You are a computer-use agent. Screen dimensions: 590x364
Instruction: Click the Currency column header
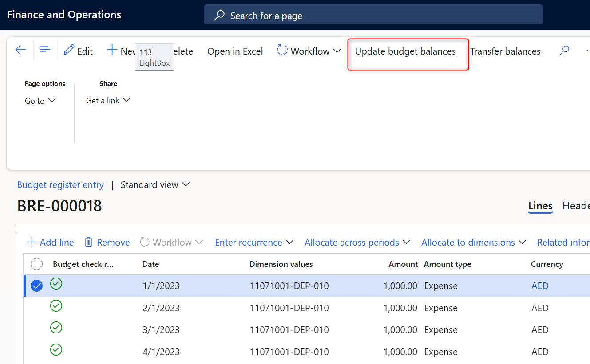(547, 264)
